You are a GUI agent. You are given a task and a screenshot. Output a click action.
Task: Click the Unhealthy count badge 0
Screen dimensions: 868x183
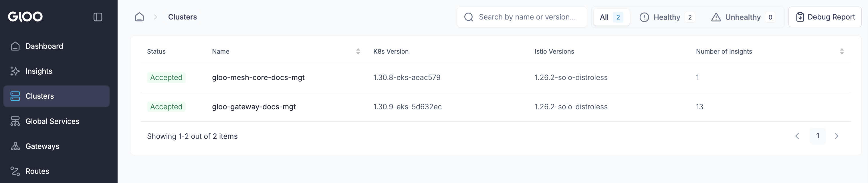tap(770, 17)
